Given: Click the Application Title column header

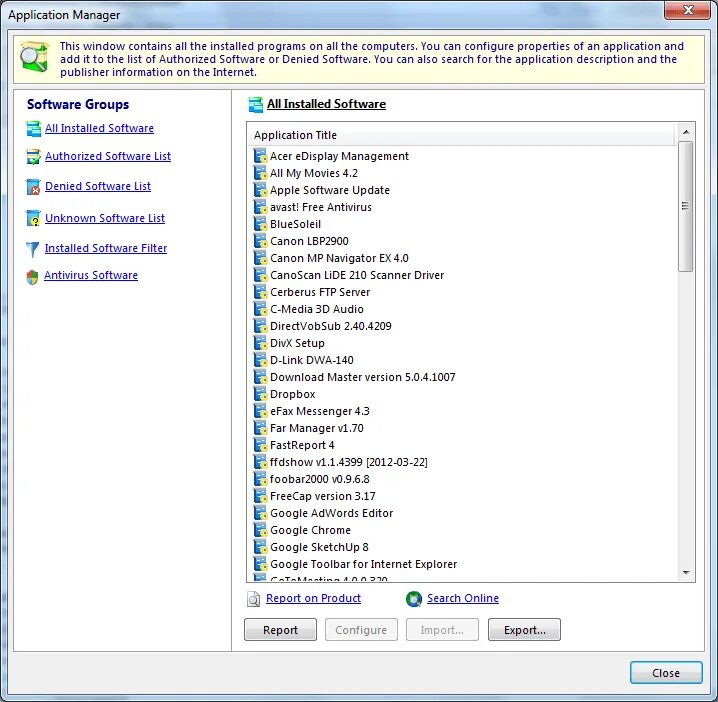Looking at the screenshot, I should click(462, 135).
